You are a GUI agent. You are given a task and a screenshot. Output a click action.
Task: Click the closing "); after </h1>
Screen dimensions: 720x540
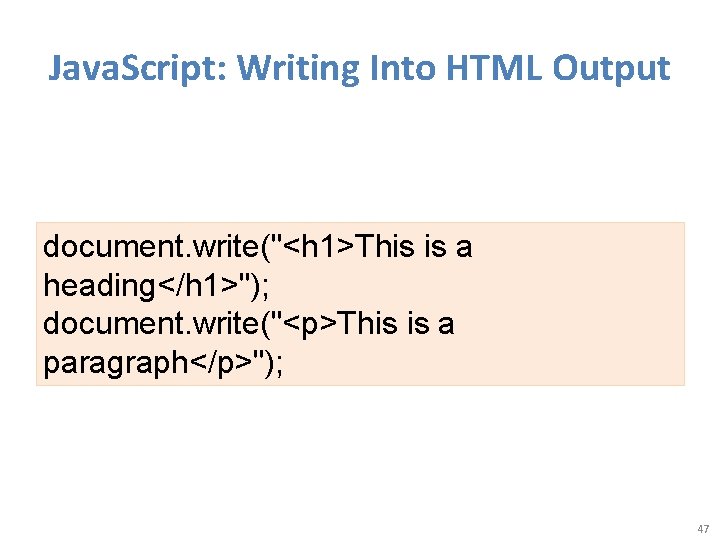(x=262, y=286)
